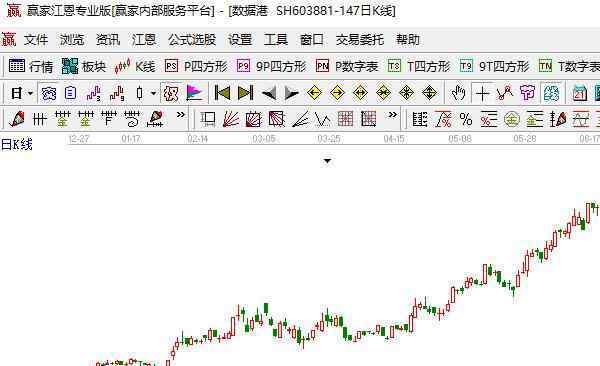Click the yellow diamond vertical-arrows icon
The width and height of the screenshot is (600, 366).
[x=429, y=93]
